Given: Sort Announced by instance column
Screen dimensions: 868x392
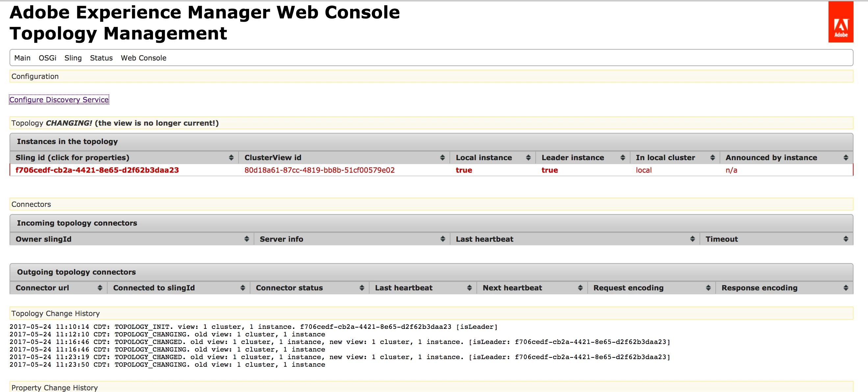Looking at the screenshot, I should [845, 158].
